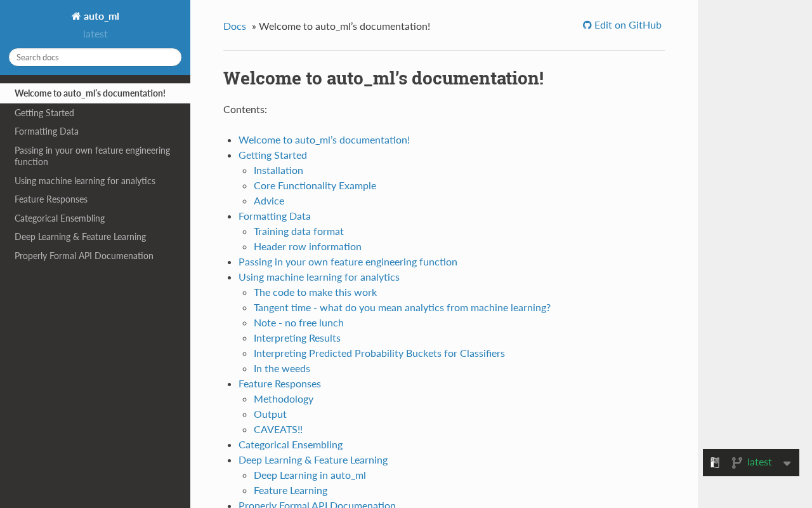This screenshot has height=508, width=812.
Task: Open contents Passing in your own feature engineering
Action: coord(348,262)
